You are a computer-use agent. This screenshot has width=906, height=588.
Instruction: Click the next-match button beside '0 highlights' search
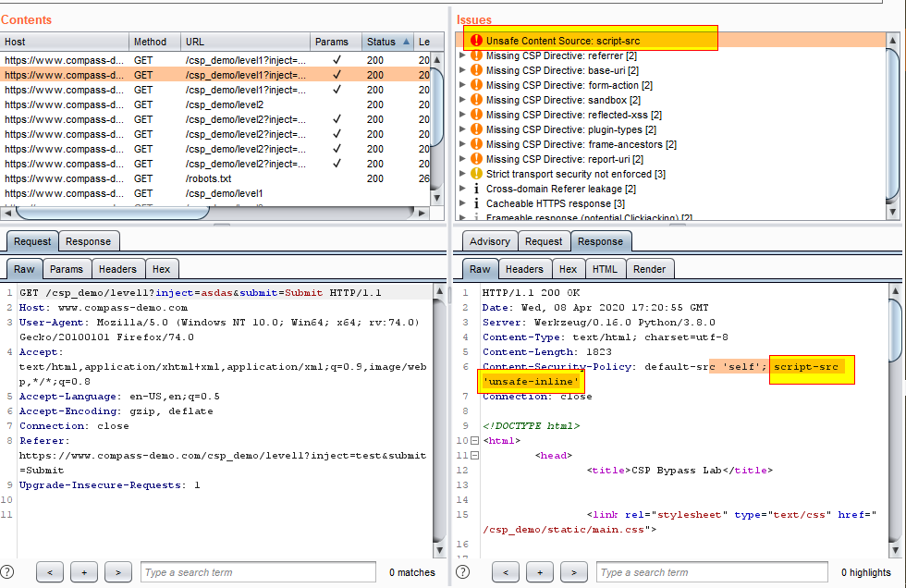tap(574, 572)
